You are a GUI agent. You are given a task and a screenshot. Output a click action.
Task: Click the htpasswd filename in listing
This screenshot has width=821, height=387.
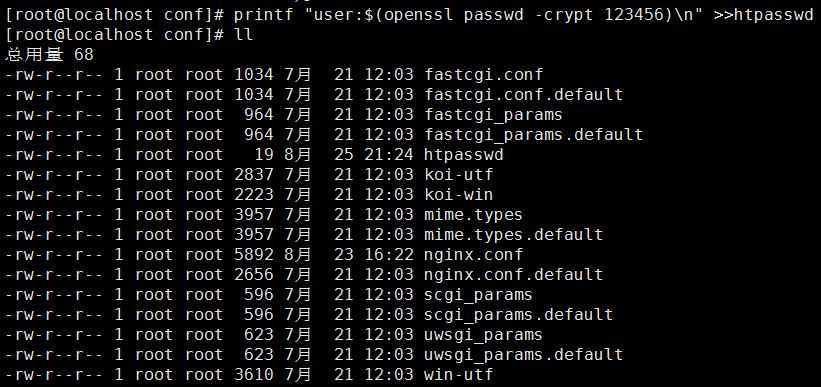coord(464,154)
